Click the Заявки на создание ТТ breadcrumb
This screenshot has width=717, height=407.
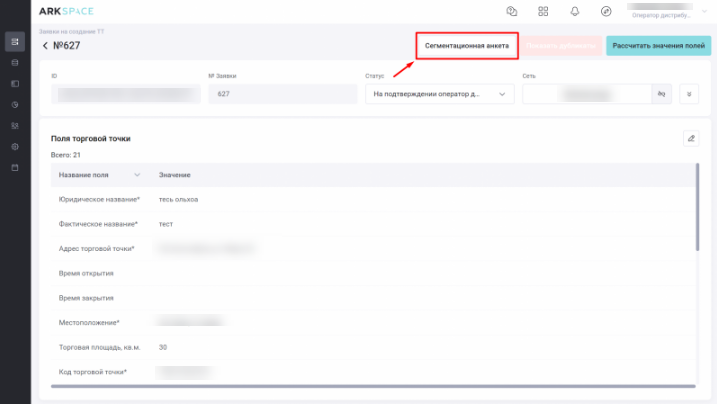click(x=71, y=32)
